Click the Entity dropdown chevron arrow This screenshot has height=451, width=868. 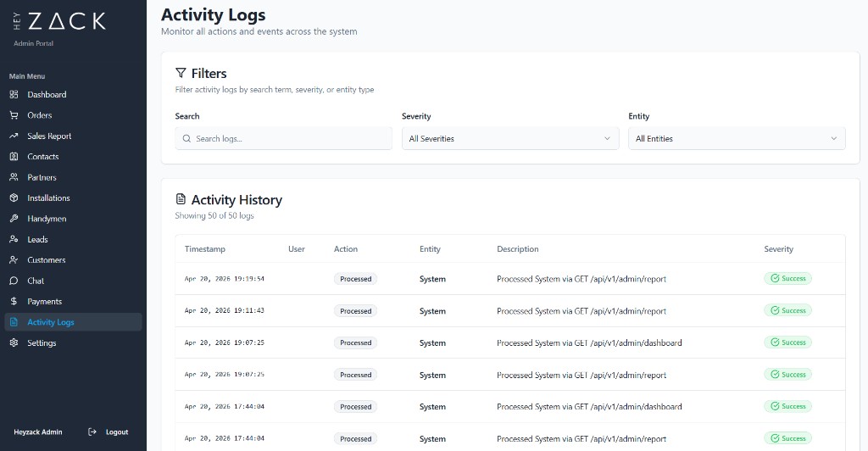click(x=834, y=139)
